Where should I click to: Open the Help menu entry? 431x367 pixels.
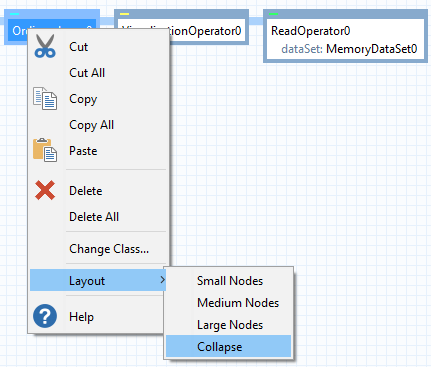pos(98,316)
